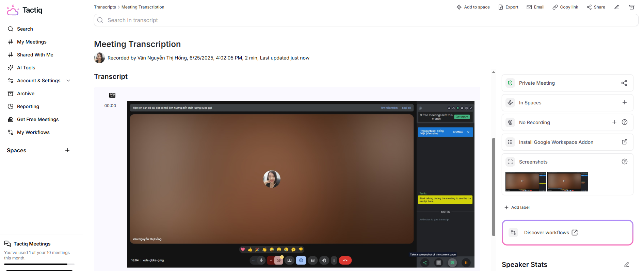Add a new space with the plus icon

tap(67, 150)
